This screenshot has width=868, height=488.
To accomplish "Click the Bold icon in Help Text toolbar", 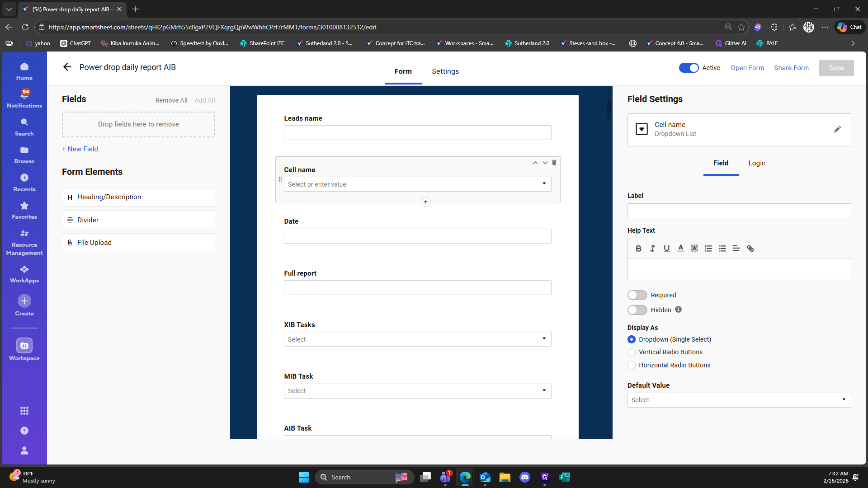I will pos(638,249).
